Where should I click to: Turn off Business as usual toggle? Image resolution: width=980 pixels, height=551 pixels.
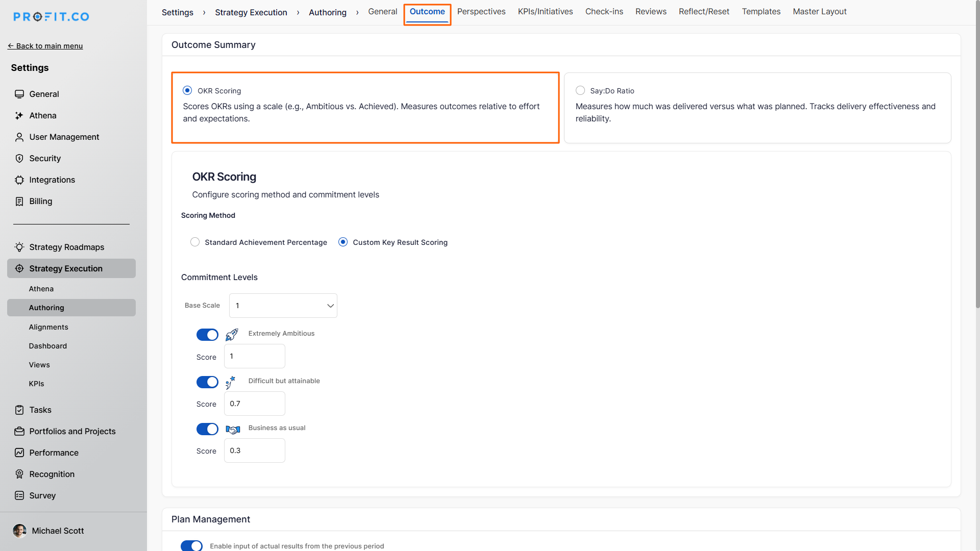(x=207, y=429)
